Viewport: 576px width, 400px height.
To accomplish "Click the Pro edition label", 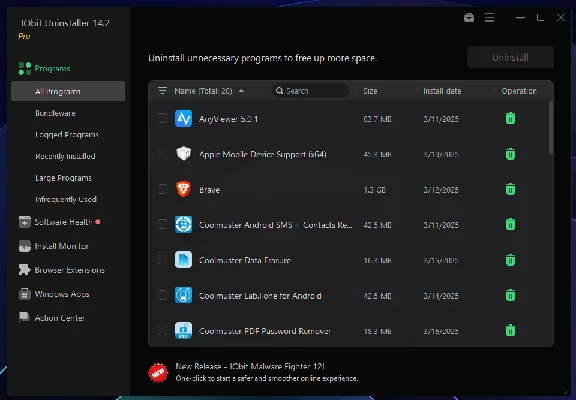I will [24, 36].
